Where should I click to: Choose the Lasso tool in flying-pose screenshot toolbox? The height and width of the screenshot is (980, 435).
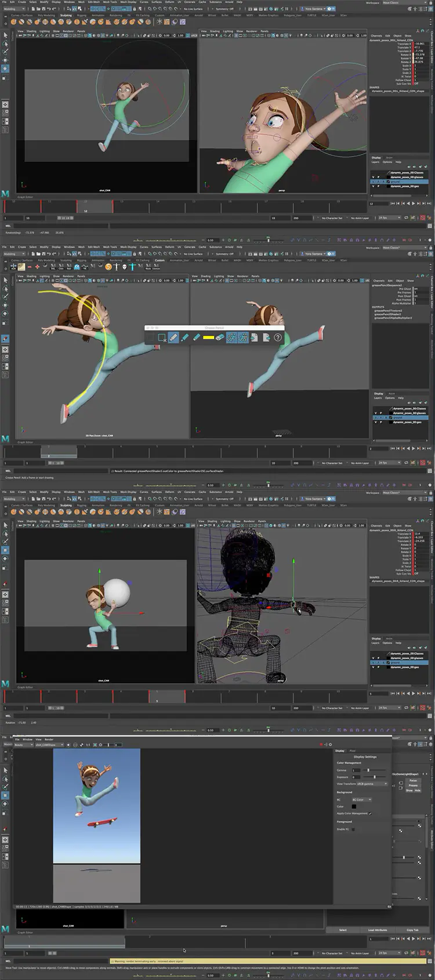(5, 44)
